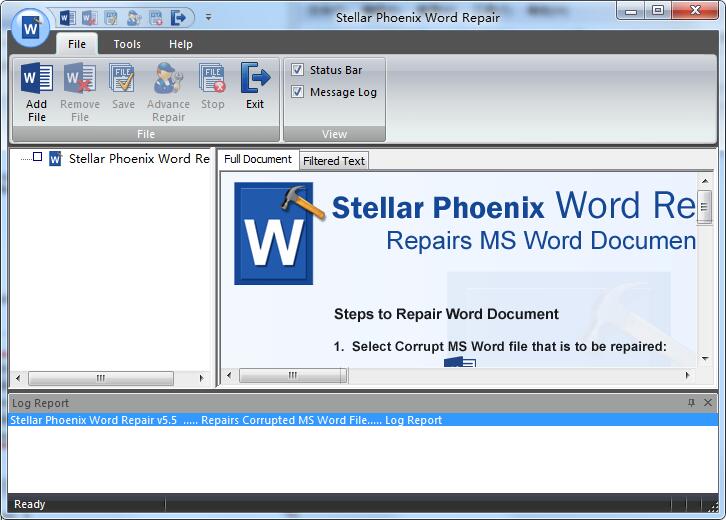Click the Select Corrupt MS Word file step
The height and width of the screenshot is (520, 726).
pyautogui.click(x=500, y=346)
